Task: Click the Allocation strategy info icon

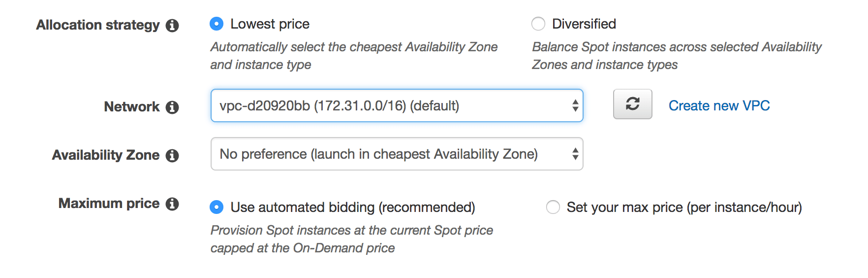Action: pos(172,26)
